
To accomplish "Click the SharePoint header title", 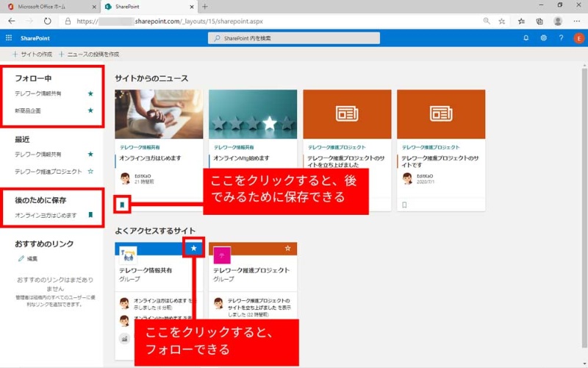I will [35, 38].
